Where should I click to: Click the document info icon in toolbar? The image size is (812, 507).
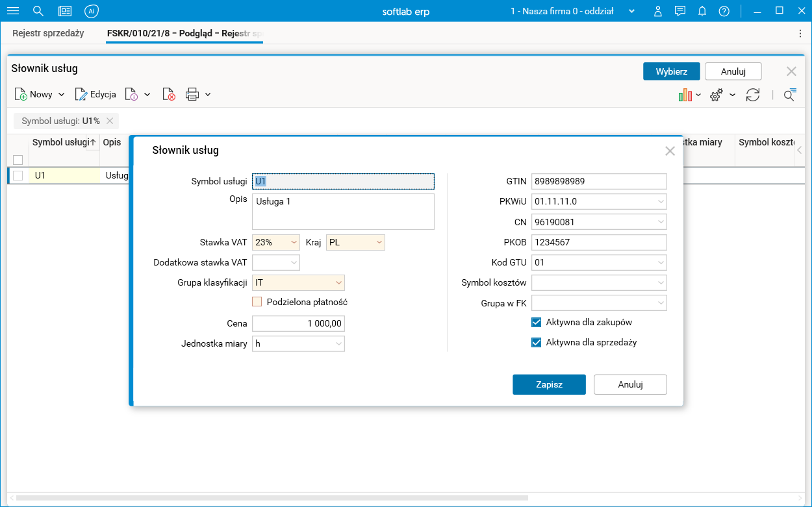[131, 95]
